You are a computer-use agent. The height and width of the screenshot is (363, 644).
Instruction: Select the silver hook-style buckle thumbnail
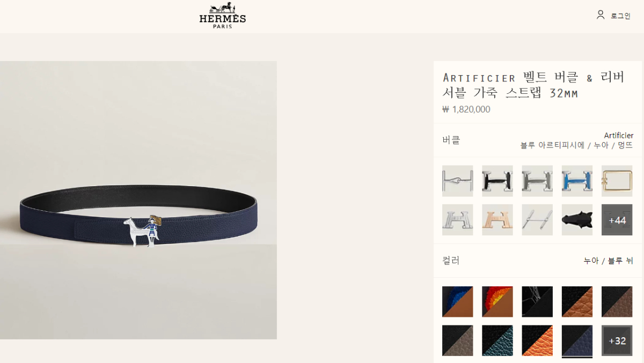click(x=457, y=181)
